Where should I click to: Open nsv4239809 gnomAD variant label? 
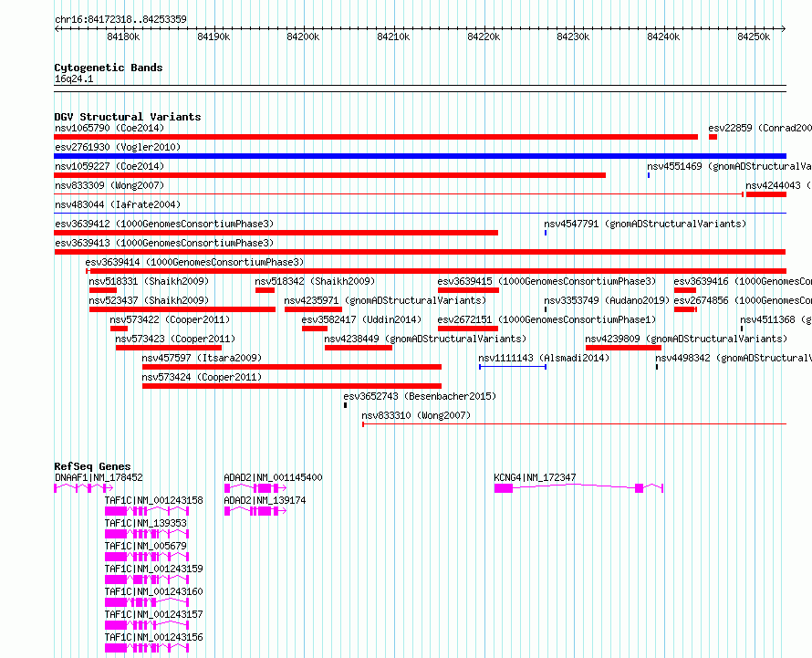(x=686, y=339)
